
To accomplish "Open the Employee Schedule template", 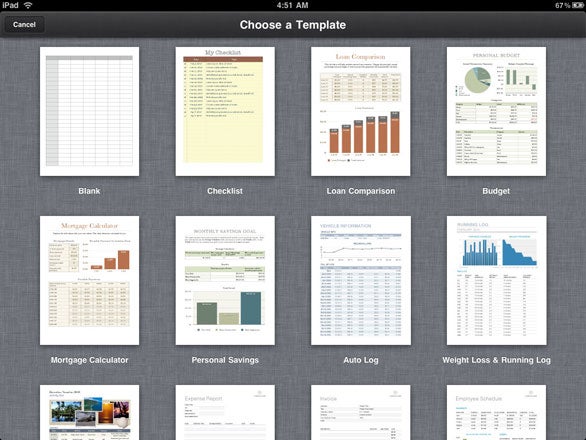I will (496, 412).
